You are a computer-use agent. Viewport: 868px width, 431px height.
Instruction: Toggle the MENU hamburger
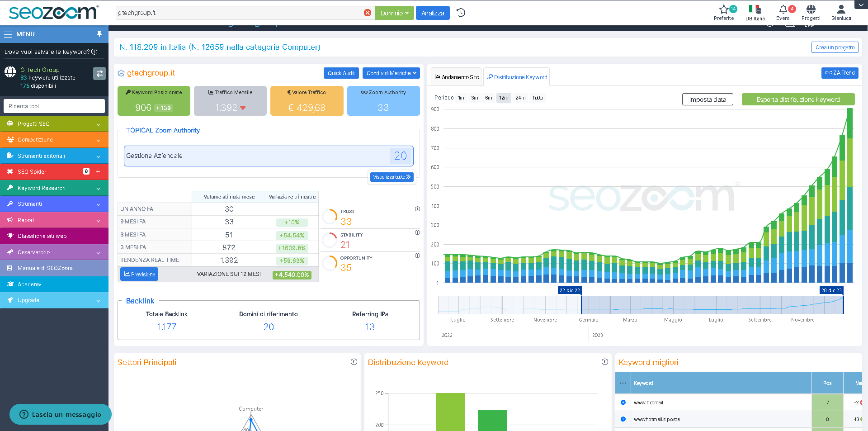(x=8, y=34)
